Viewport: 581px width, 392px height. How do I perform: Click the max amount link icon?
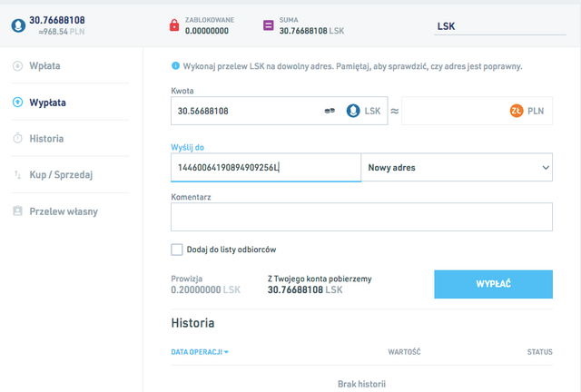click(330, 111)
